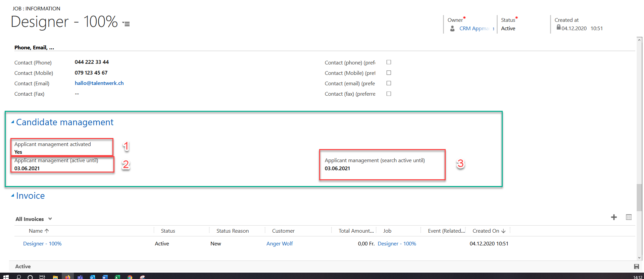Click the Applicant management (active until) date

click(x=27, y=169)
